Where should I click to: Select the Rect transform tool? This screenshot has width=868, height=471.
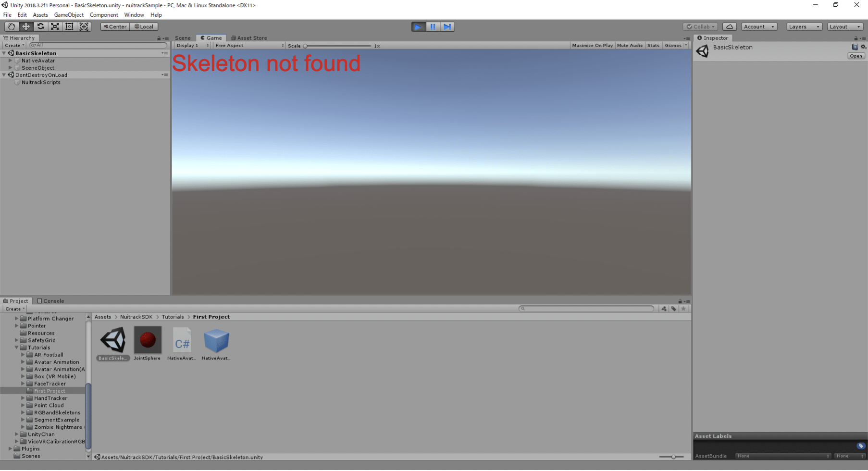coord(69,27)
